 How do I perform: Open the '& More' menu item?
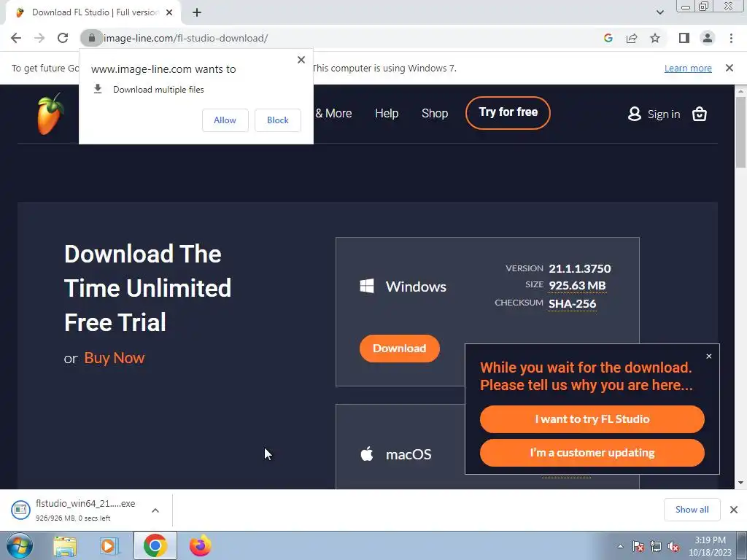coord(333,113)
